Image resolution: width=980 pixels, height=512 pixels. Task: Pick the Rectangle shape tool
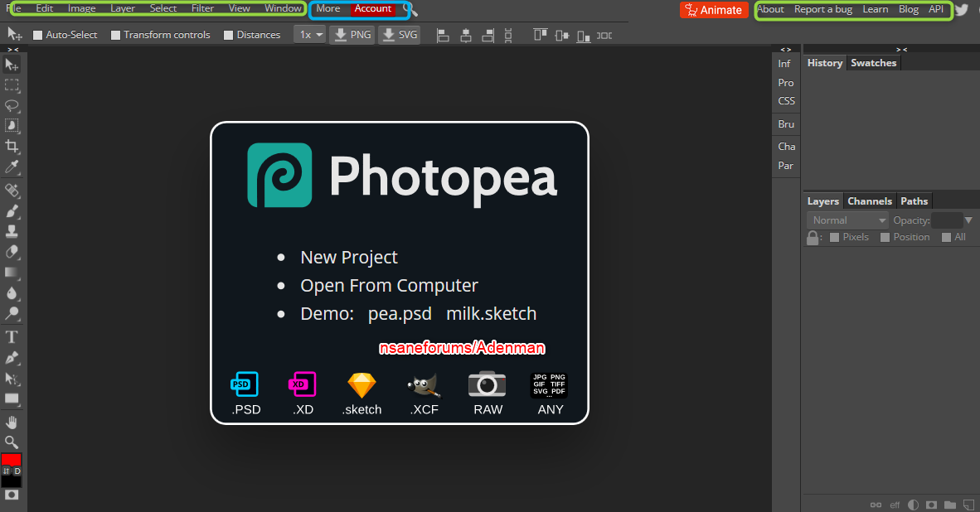click(x=12, y=398)
